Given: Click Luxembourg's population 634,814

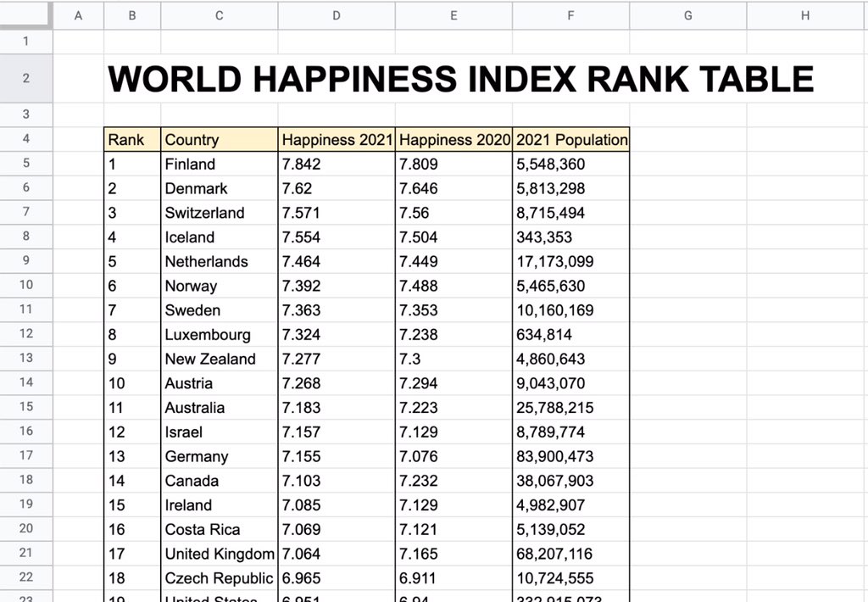Looking at the screenshot, I should pos(570,335).
